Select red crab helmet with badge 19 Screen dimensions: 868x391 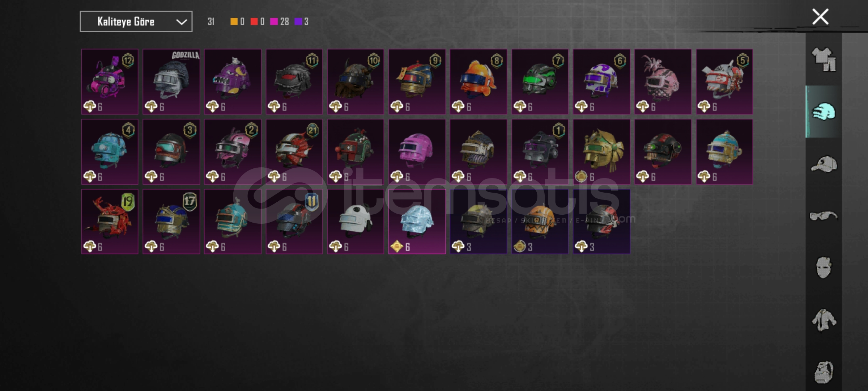click(110, 222)
